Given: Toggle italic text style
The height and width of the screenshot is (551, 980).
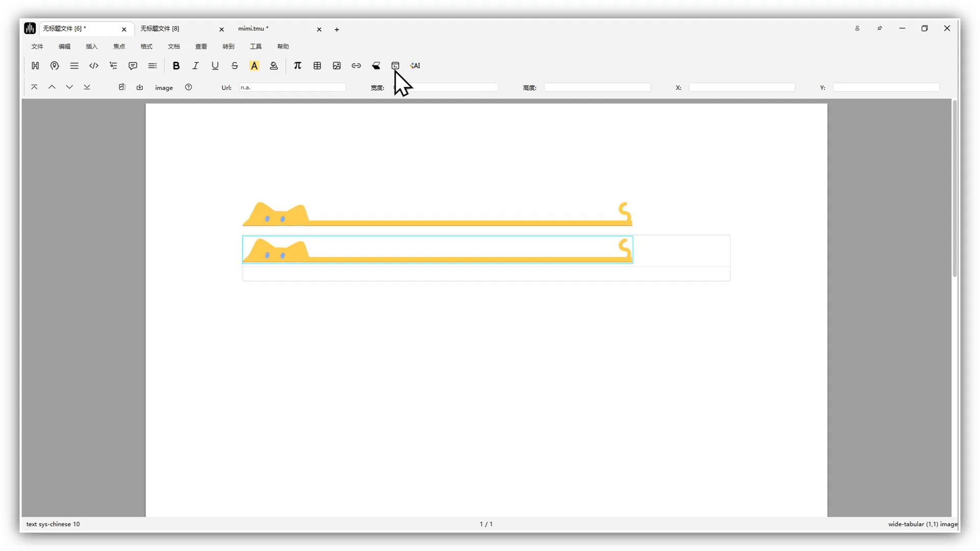Looking at the screenshot, I should (x=195, y=66).
